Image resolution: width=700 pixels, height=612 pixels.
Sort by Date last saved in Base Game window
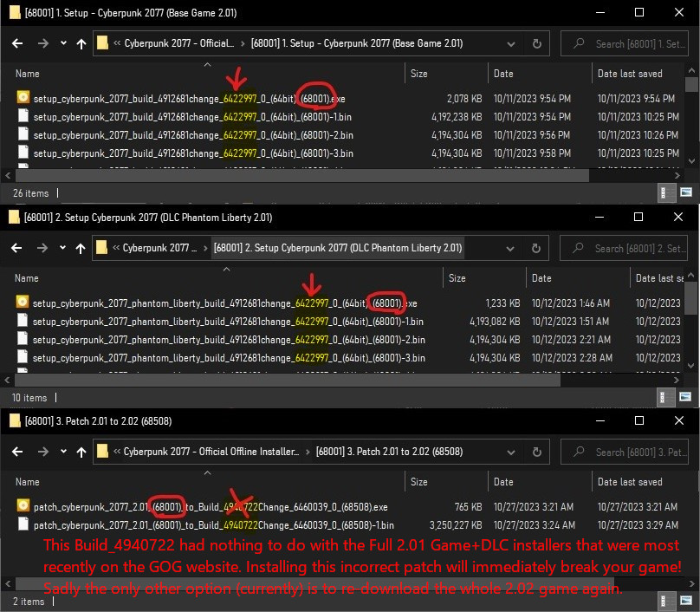point(630,74)
